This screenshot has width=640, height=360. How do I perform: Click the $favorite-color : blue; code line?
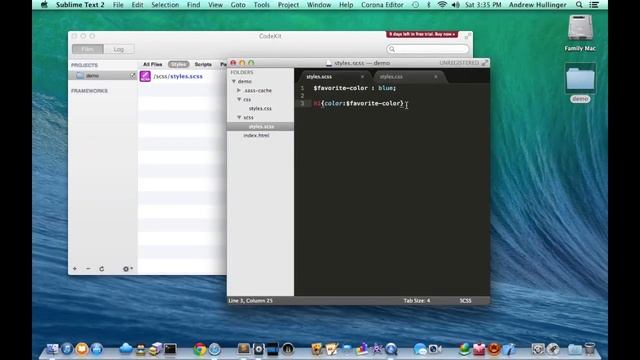(x=355, y=88)
